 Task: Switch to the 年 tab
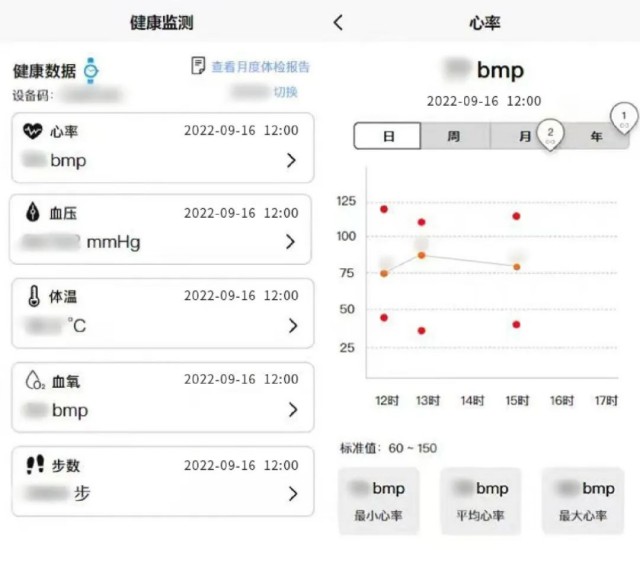(596, 136)
